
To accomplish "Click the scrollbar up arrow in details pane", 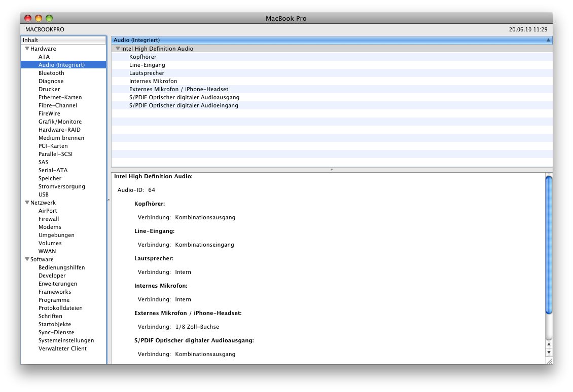I will [549, 344].
